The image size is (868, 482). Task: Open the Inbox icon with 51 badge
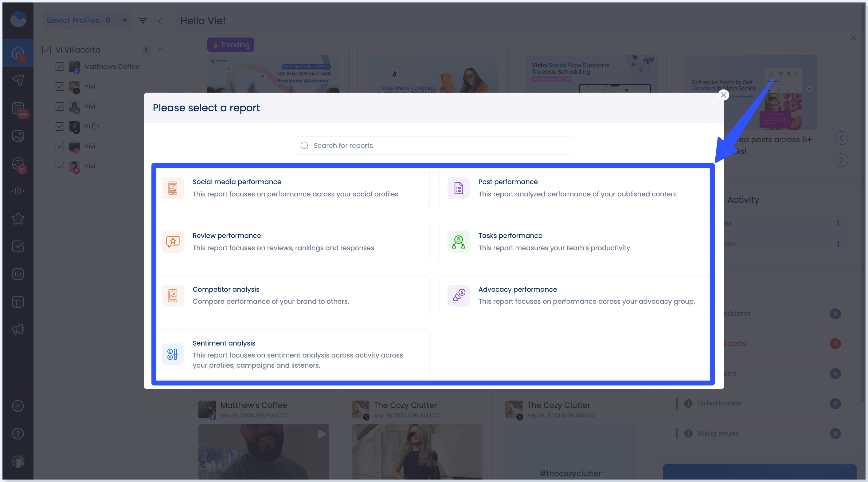(18, 164)
